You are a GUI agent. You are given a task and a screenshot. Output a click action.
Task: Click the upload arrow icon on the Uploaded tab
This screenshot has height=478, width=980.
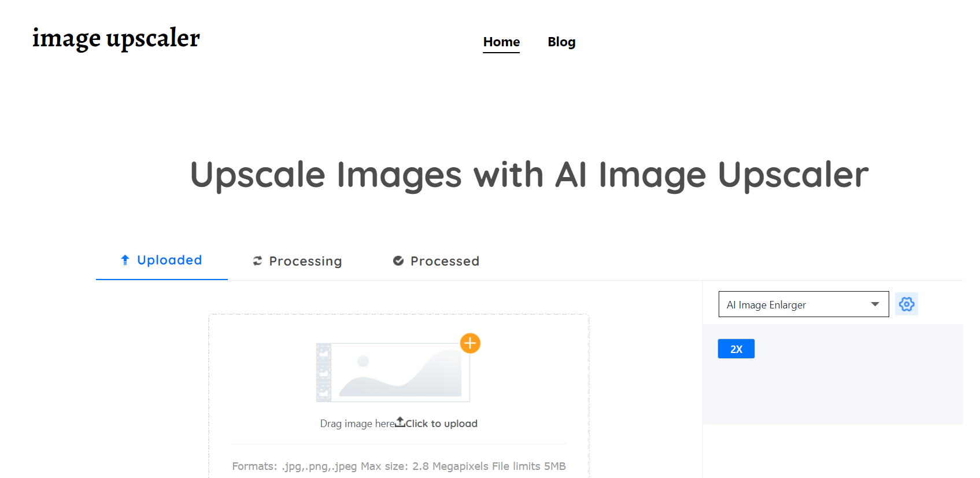click(x=125, y=260)
